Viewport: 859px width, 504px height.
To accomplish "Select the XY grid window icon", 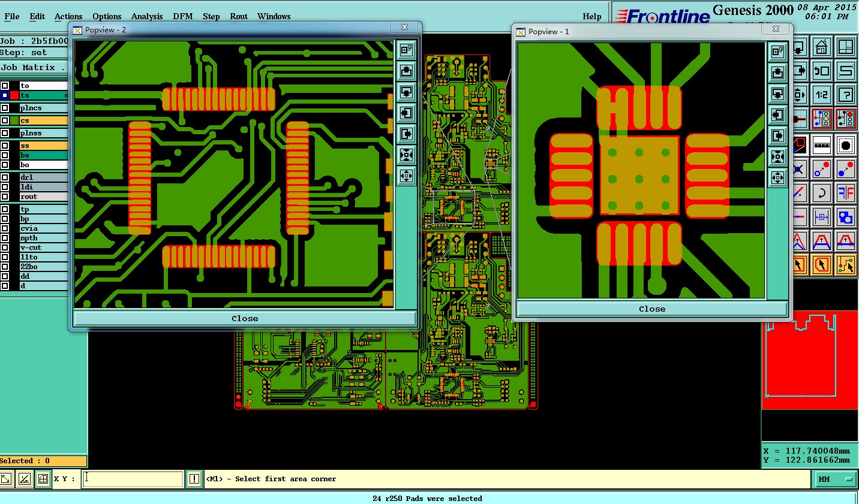I will pyautogui.click(x=845, y=47).
